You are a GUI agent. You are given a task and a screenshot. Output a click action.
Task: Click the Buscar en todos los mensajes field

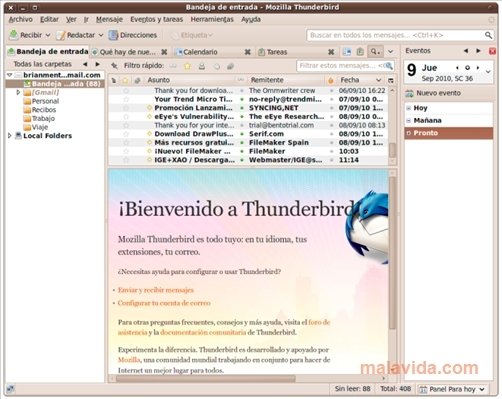tap(399, 35)
